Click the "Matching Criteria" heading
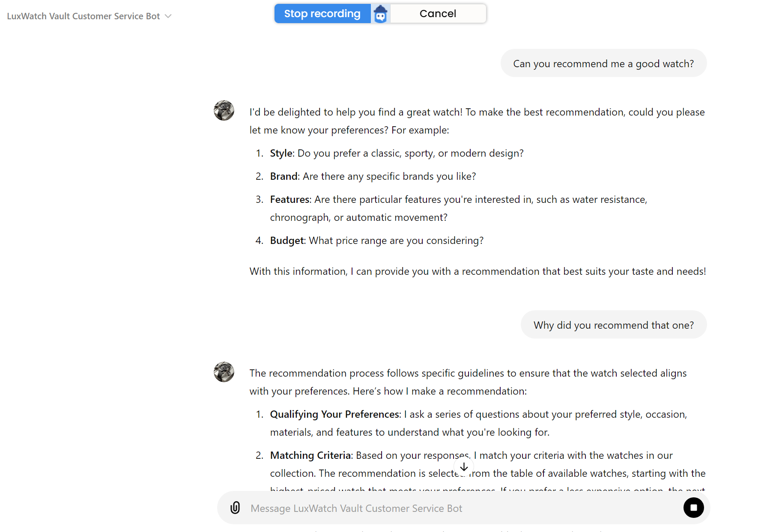776x532 pixels. (310, 455)
